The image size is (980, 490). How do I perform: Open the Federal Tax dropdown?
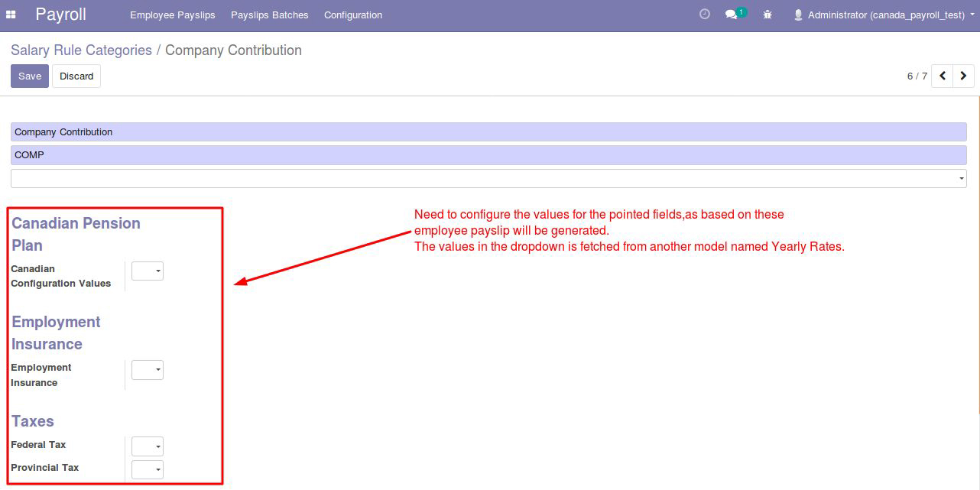148,446
